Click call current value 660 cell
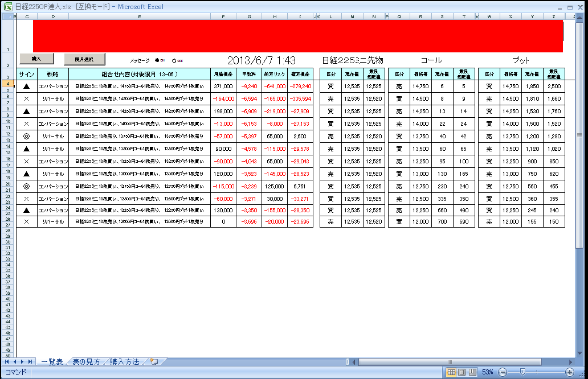The height and width of the screenshot is (379, 588). pyautogui.click(x=442, y=211)
